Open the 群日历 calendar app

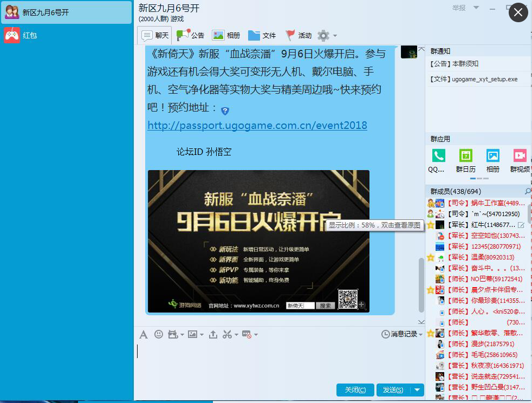tap(466, 155)
